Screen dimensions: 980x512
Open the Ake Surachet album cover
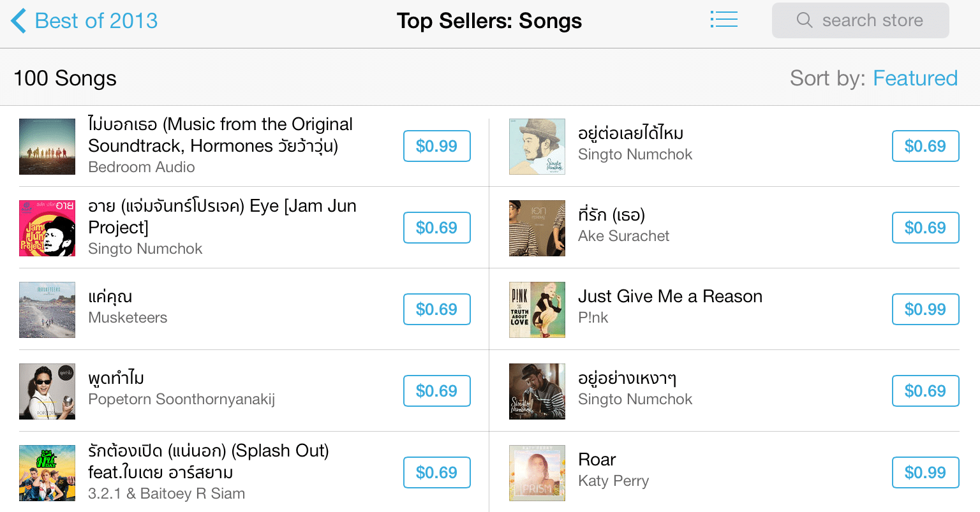[537, 228]
